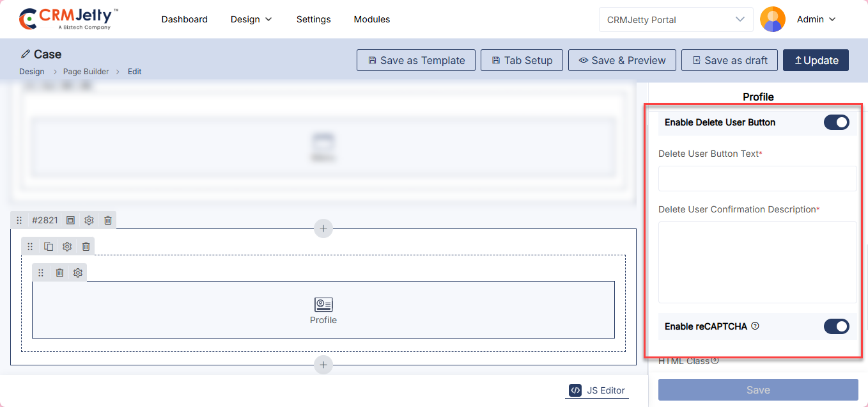The height and width of the screenshot is (407, 868).
Task: Delete section #2821 using its trash icon
Action: [x=108, y=220]
